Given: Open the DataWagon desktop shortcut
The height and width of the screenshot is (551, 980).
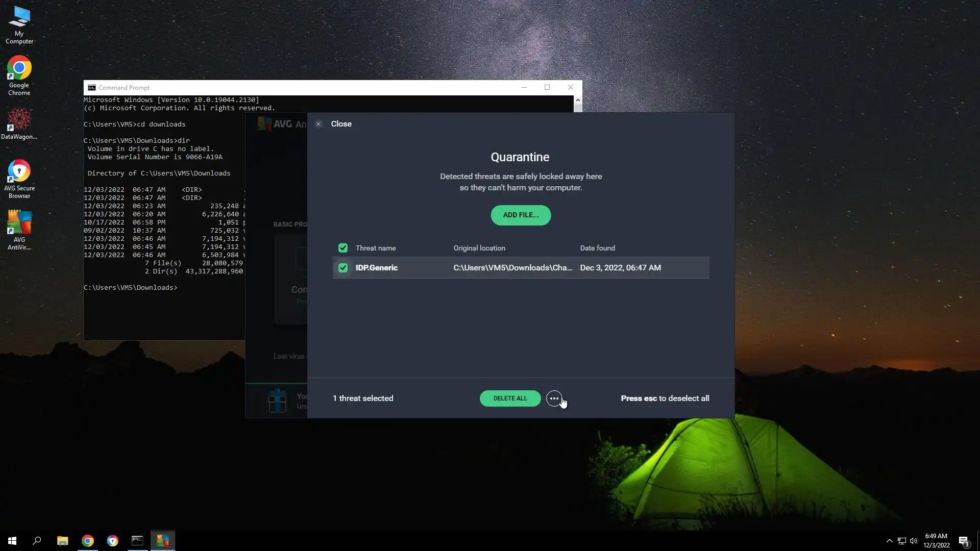Looking at the screenshot, I should coord(19,123).
